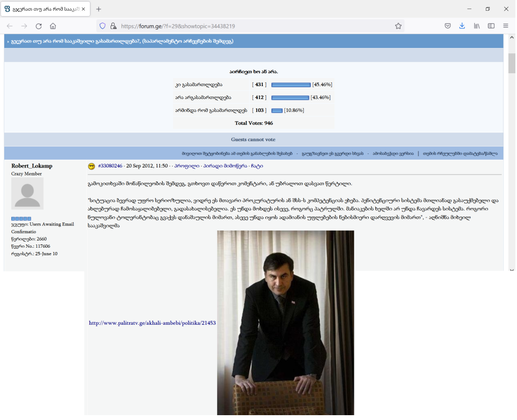Maximize or restore the browser window
Image resolution: width=517 pixels, height=420 pixels.
[x=488, y=9]
